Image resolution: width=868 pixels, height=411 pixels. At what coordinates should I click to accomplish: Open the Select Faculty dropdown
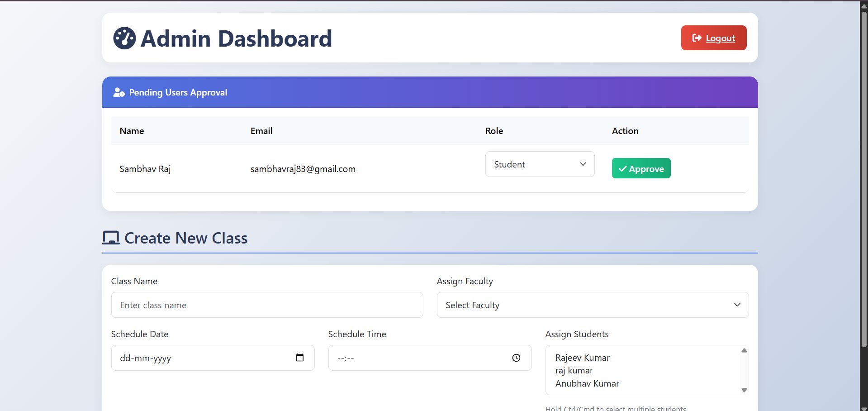tap(592, 305)
